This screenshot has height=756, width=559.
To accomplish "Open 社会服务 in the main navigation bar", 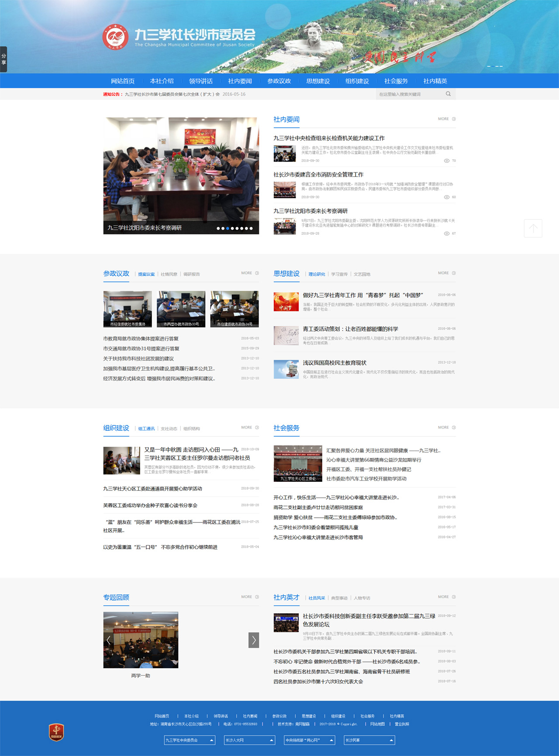I will point(396,81).
